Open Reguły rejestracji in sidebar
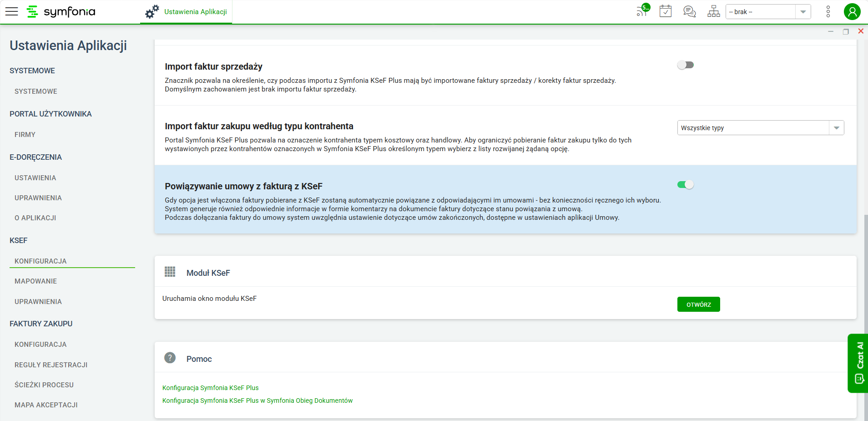Screen dimensions: 868x421 click(x=51, y=365)
